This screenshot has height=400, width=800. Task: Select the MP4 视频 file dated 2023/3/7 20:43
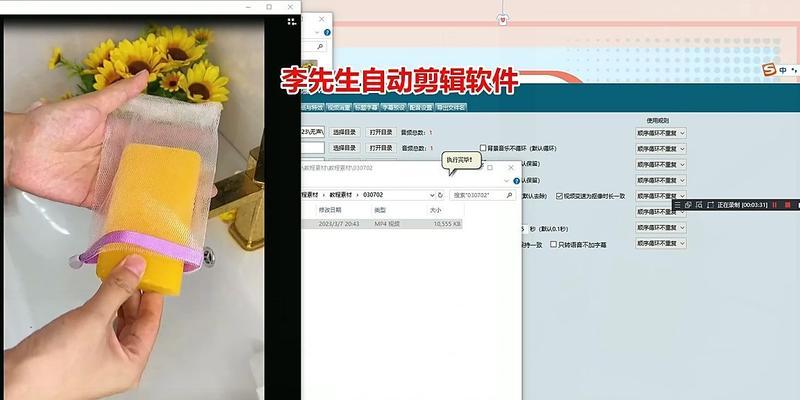point(382,223)
